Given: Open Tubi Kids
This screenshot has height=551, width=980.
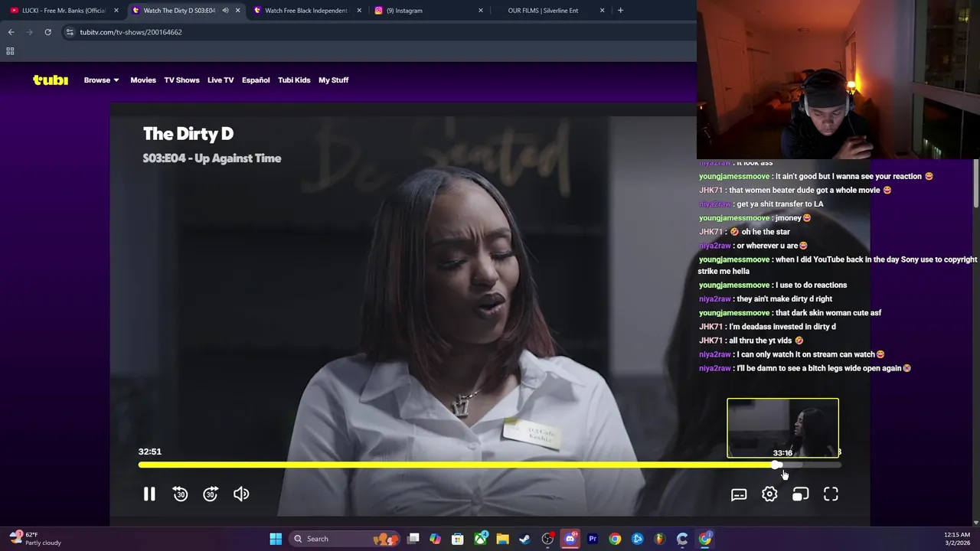Looking at the screenshot, I should (x=294, y=80).
